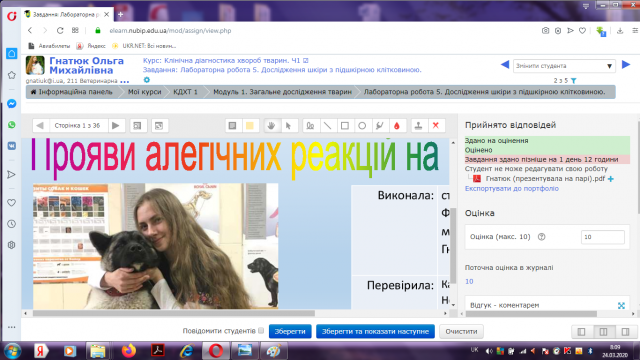The width and height of the screenshot is (640, 360).
Task: Toggle expand/collapse all comments icon
Action: pos(159,126)
